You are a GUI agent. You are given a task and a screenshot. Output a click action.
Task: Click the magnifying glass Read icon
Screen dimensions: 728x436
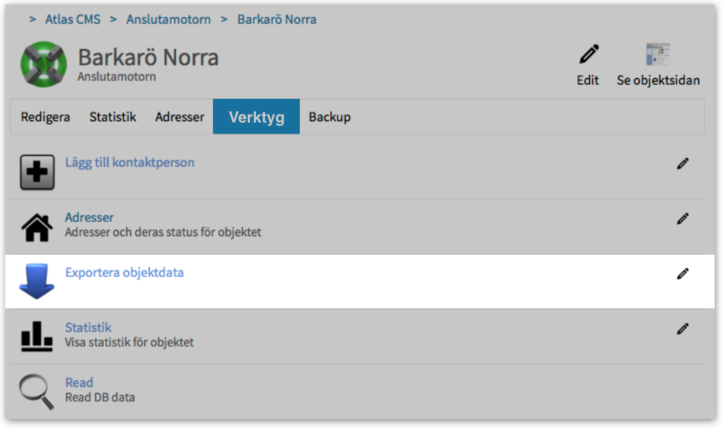pos(38,391)
